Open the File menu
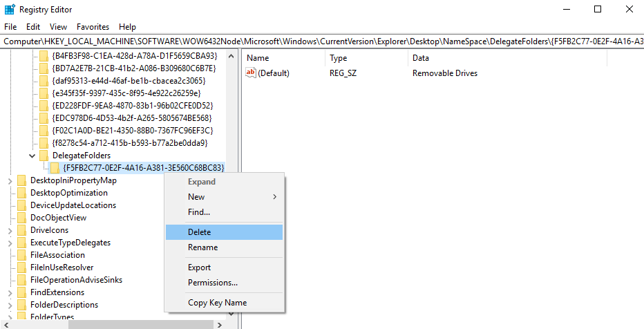The width and height of the screenshot is (644, 329). (10, 27)
